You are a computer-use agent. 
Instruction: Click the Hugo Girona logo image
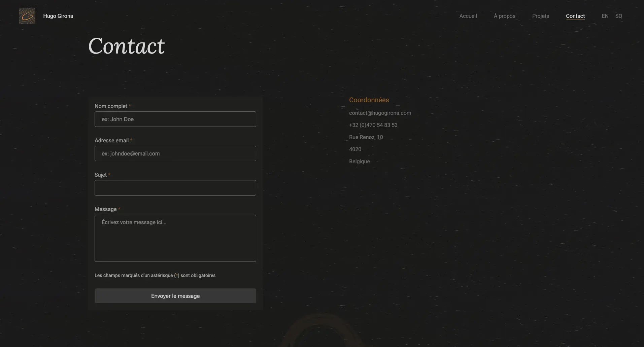[27, 16]
